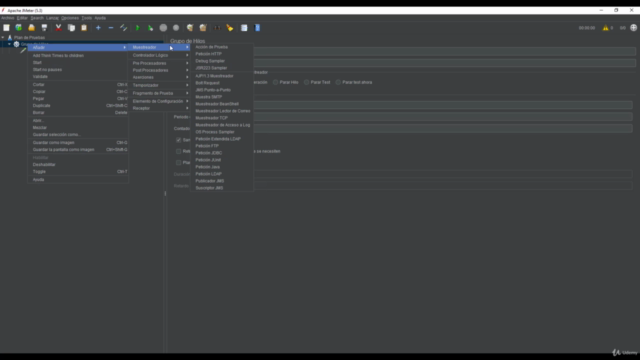Viewport: 640px width, 360px height.
Task: Click the New test plan toolbar icon
Action: click(6, 28)
